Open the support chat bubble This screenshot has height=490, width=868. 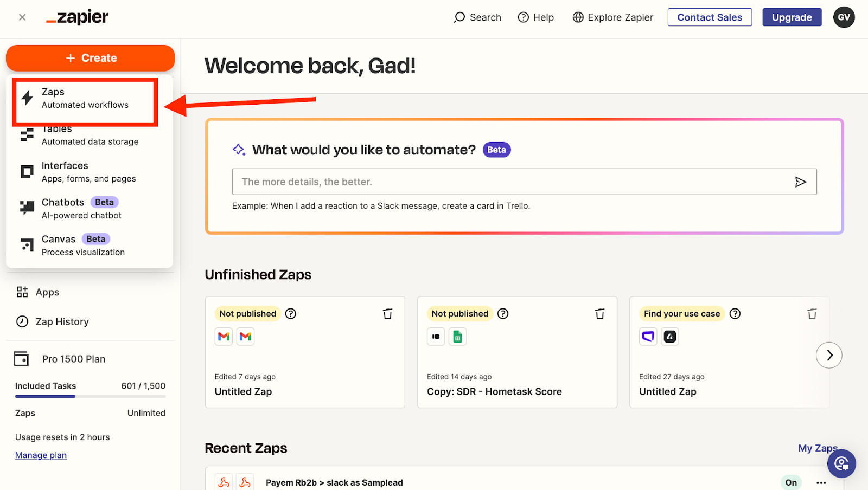pyautogui.click(x=842, y=463)
